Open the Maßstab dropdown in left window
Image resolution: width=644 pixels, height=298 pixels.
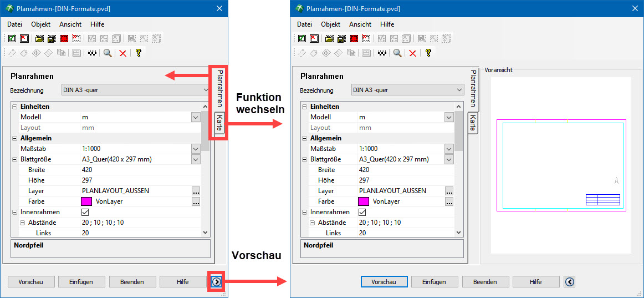[x=195, y=149]
